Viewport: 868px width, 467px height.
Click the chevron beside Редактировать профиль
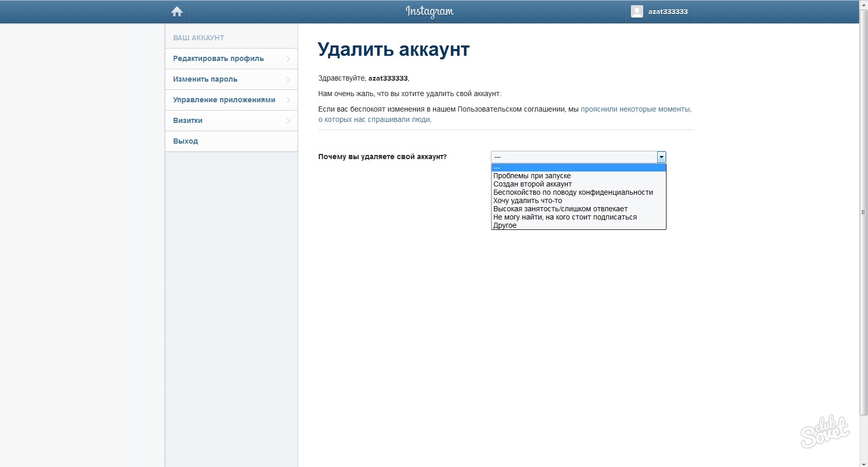(x=288, y=59)
